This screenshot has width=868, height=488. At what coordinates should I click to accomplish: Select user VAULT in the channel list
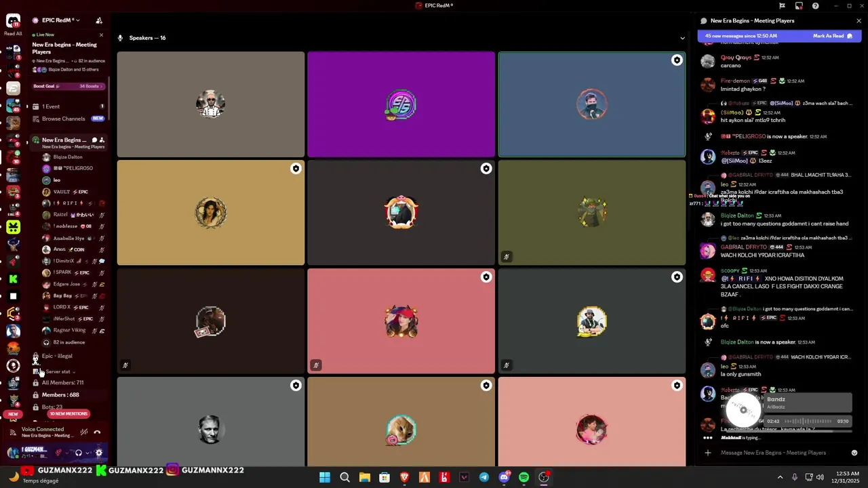coord(71,192)
